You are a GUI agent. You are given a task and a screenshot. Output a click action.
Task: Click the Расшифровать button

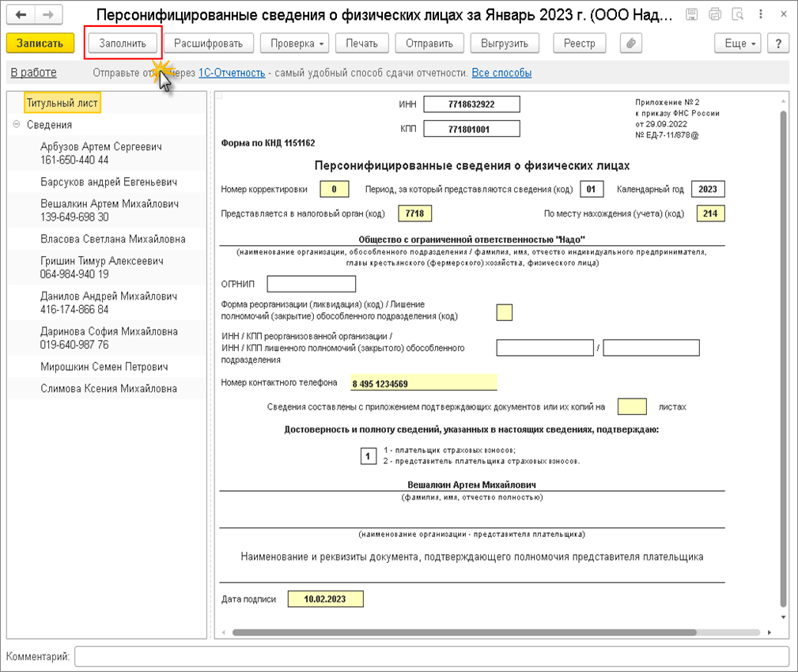pos(209,43)
